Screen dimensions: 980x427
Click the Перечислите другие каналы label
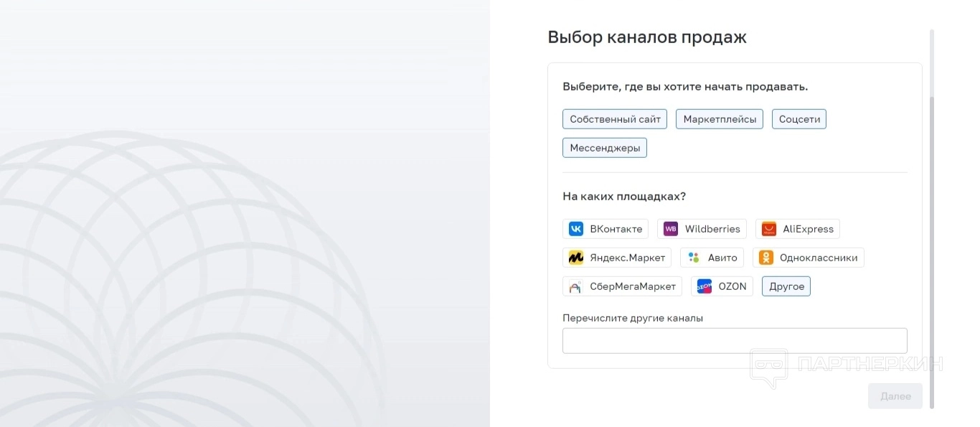tap(633, 318)
